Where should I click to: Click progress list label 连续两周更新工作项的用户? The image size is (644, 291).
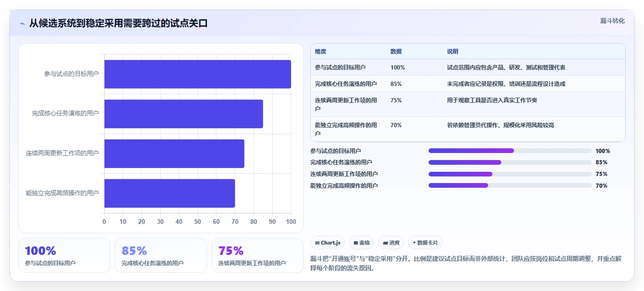coord(344,174)
